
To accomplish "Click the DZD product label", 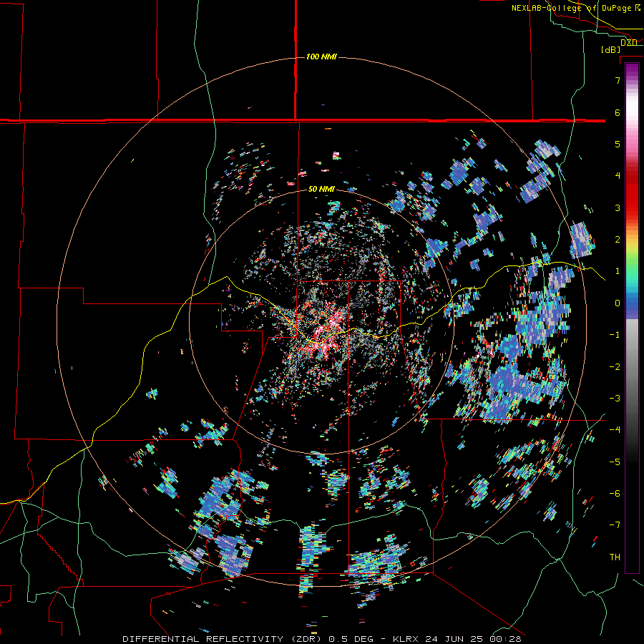I will [x=629, y=43].
